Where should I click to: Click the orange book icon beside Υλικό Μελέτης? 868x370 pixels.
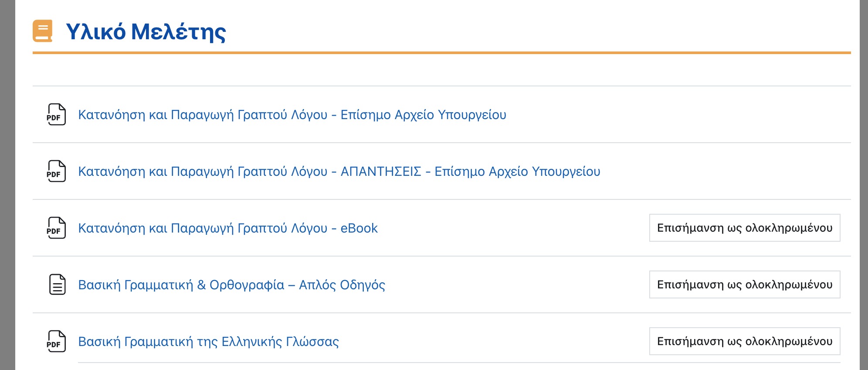pos(43,31)
